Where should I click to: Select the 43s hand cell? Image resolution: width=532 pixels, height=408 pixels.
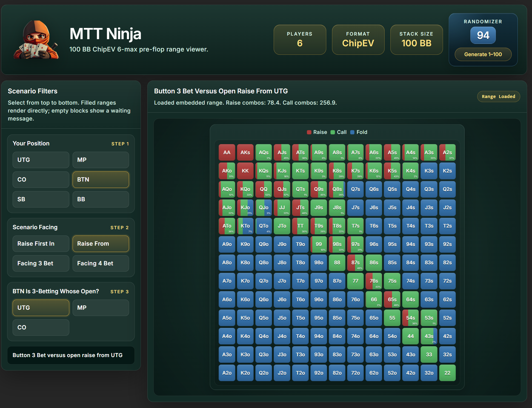(429, 336)
